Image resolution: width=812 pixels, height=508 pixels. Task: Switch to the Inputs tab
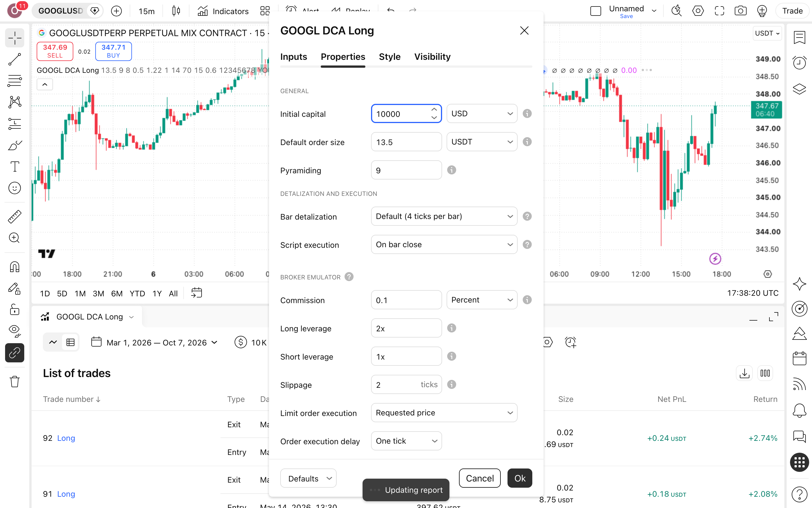[294, 57]
